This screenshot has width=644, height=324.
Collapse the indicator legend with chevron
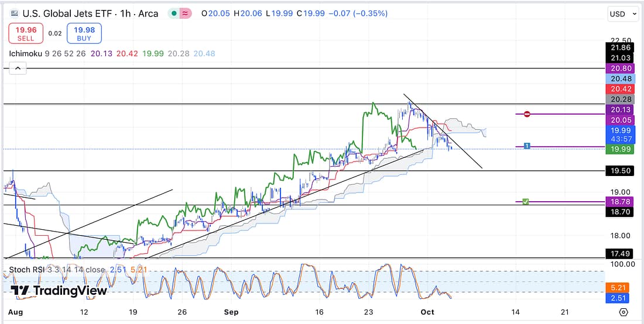[18, 68]
